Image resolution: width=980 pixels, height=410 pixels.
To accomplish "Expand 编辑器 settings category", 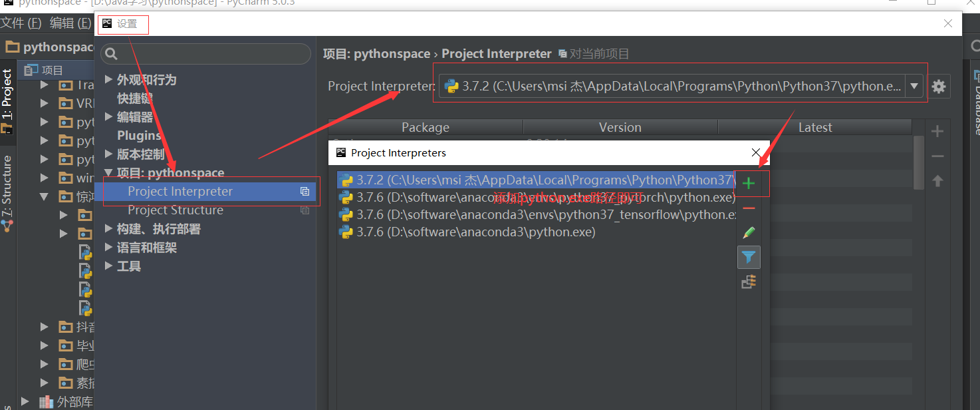I will click(x=109, y=117).
